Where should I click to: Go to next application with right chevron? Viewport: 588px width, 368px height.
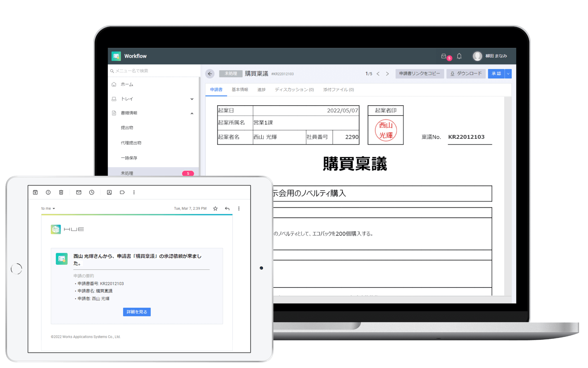click(x=387, y=74)
